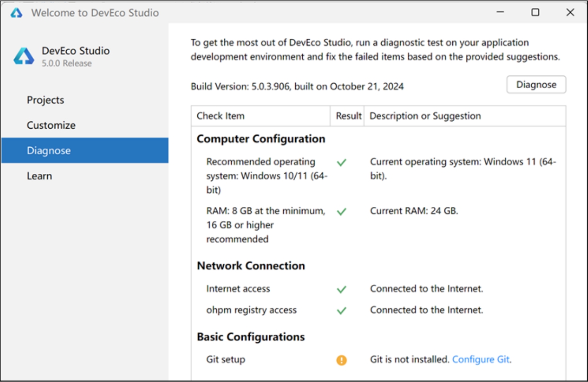The width and height of the screenshot is (588, 382).
Task: Click the orange warning icon for Git setup
Action: pyautogui.click(x=342, y=360)
